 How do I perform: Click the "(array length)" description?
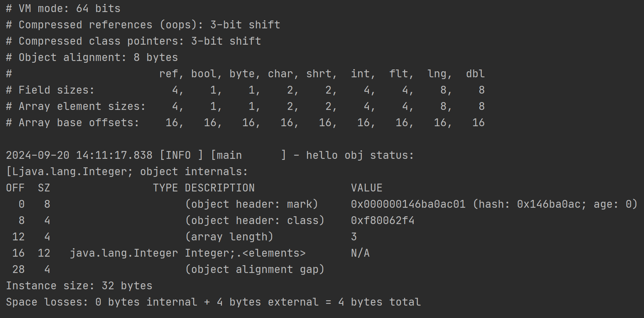point(229,237)
